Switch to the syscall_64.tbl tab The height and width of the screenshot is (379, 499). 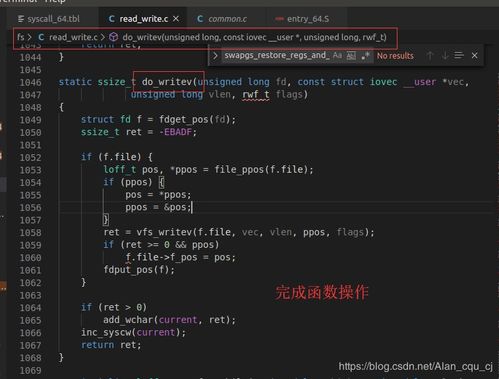click(x=49, y=19)
